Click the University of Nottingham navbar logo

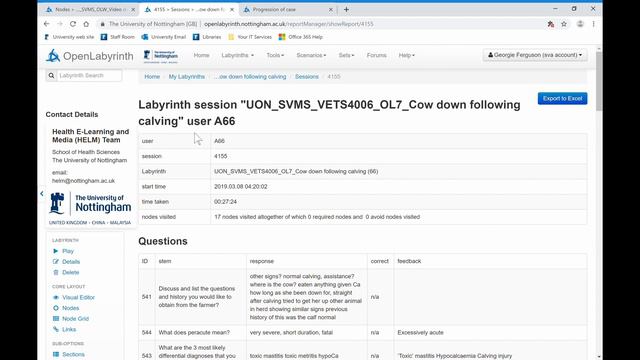click(x=161, y=56)
